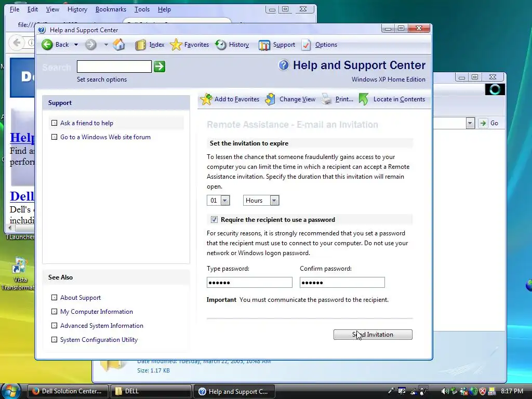Click the left arrow of browser horizontal scrollbar
Screen dimensions: 532x399
tap(10, 228)
